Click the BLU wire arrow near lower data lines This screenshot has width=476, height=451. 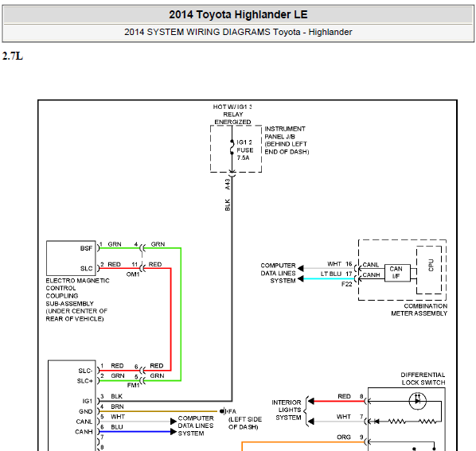(174, 432)
